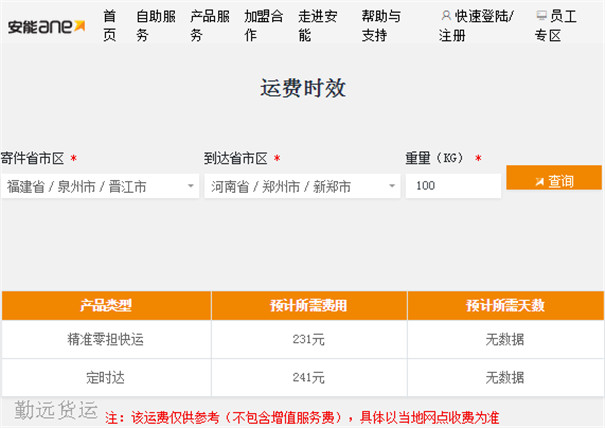
Task: Open the 首页 menu item
Action: pos(110,26)
